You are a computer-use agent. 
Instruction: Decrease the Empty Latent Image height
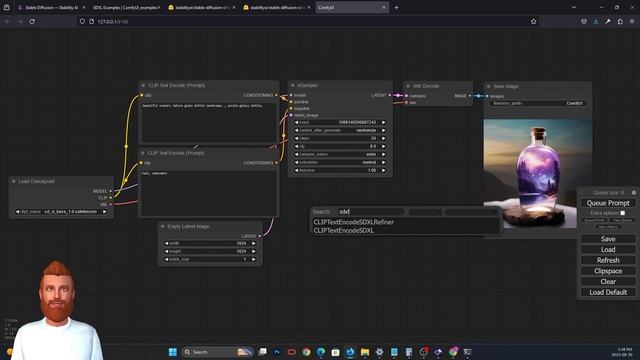[166, 251]
